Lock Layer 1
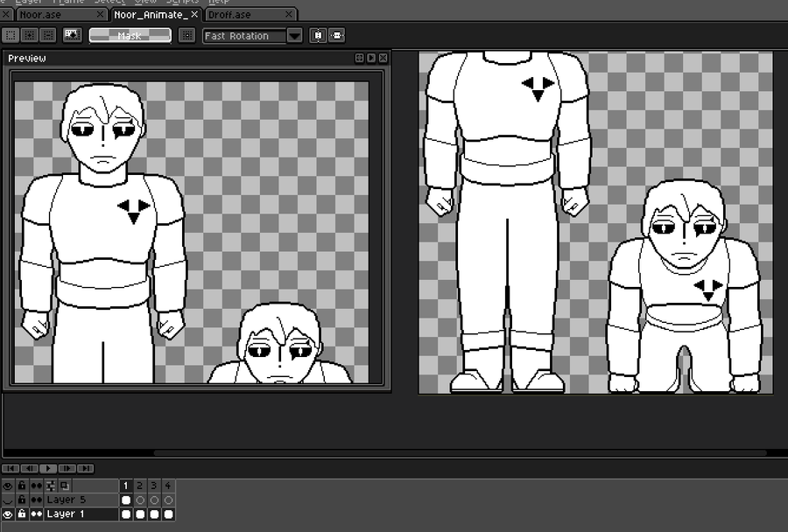 pyautogui.click(x=22, y=514)
